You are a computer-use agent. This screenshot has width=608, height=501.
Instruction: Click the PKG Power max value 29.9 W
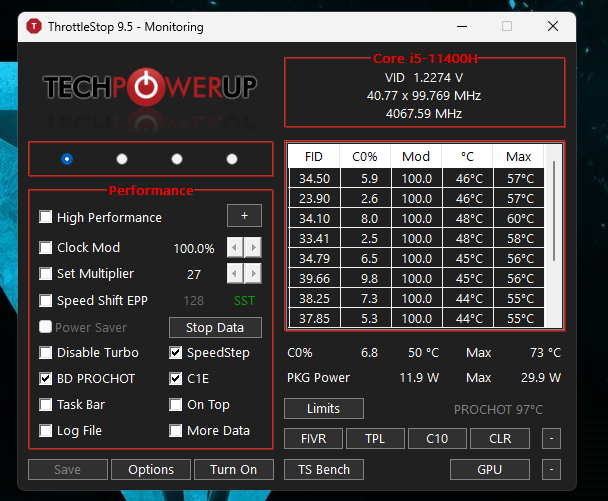point(541,378)
